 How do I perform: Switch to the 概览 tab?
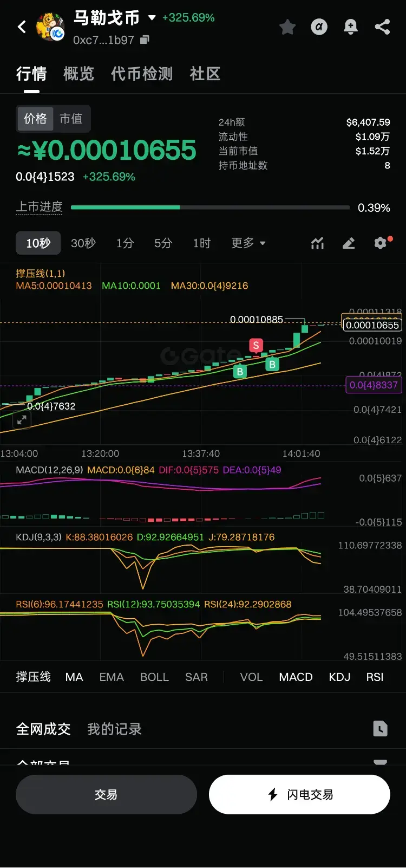click(x=78, y=74)
